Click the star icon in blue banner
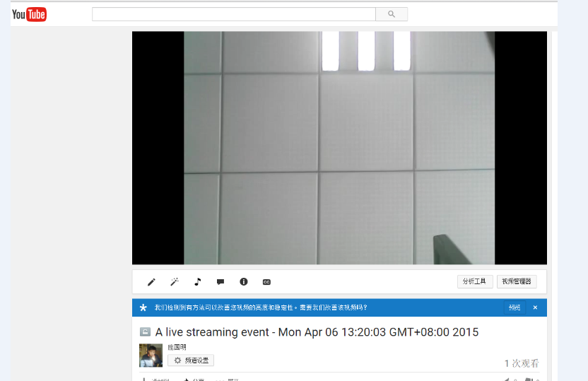Screen dimensions: 588x381 pos(143,307)
